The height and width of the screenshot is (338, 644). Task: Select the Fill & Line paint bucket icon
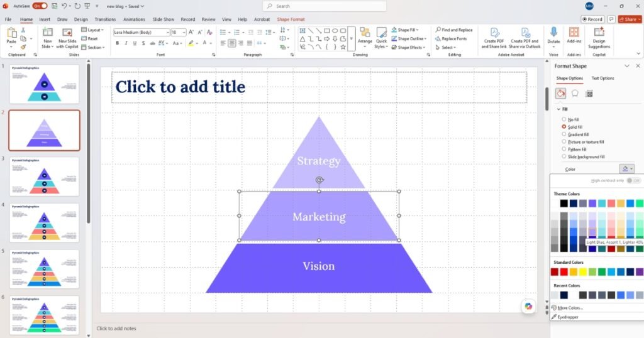[560, 94]
